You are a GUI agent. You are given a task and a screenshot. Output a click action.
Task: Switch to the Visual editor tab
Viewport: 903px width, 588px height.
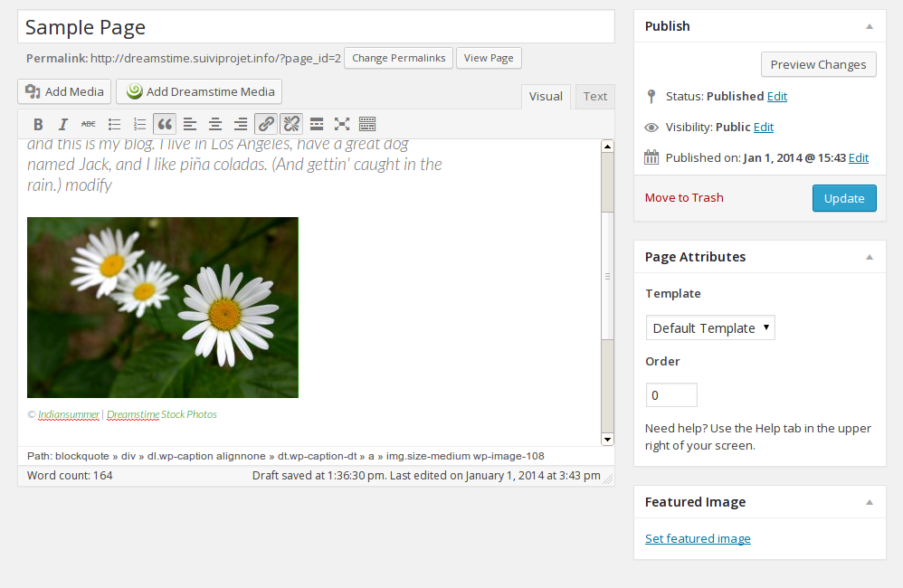pyautogui.click(x=546, y=97)
